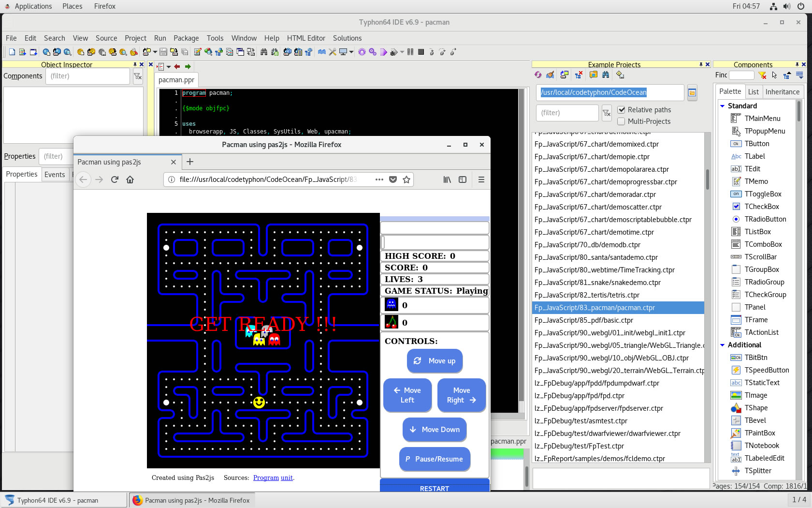Screen dimensions: 812x508
Task: Collapse the Standard palette group
Action: [x=722, y=106]
